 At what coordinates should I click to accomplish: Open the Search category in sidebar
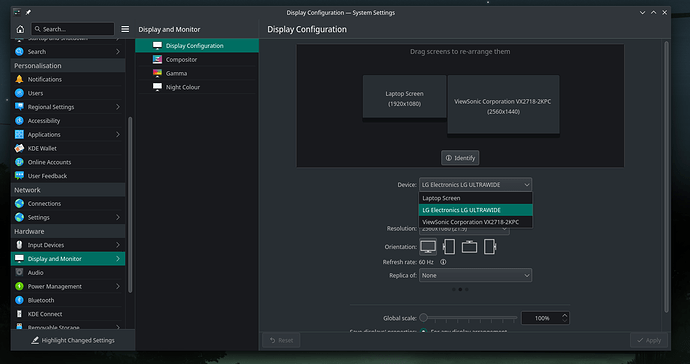coord(68,51)
